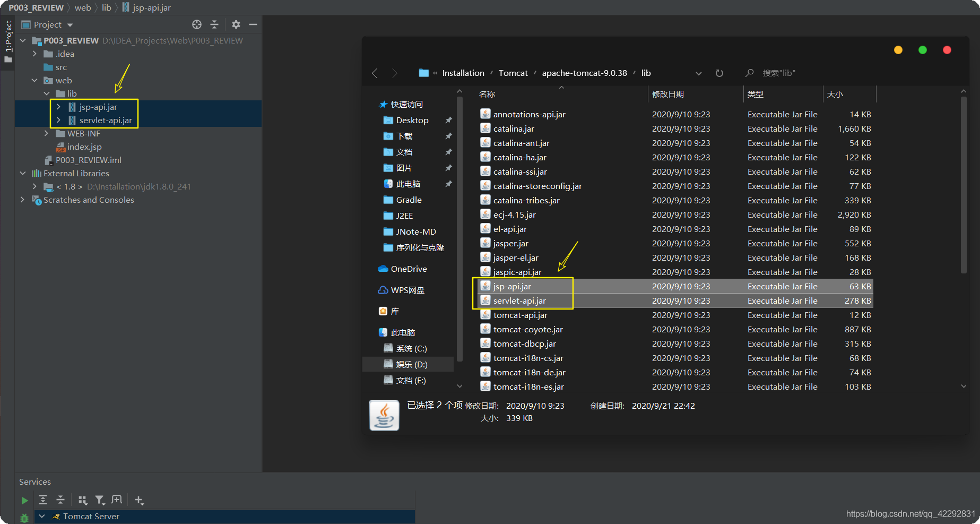Open Project panel settings gear
980x524 pixels.
pyautogui.click(x=236, y=24)
